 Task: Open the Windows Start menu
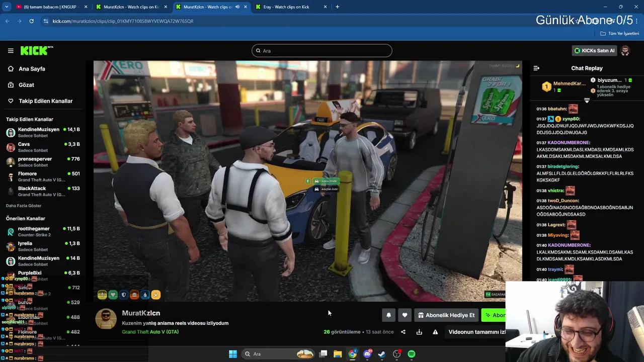tap(233, 354)
